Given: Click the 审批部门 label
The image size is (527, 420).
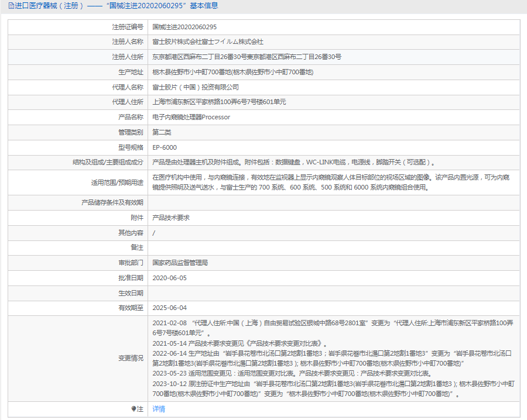Looking at the screenshot, I should pos(131,263).
